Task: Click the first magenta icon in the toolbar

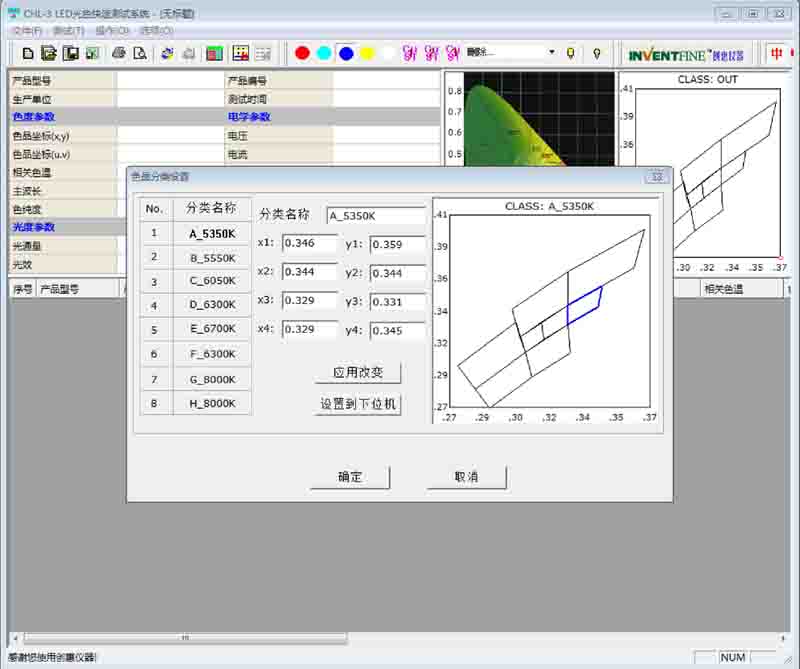Action: tap(410, 53)
